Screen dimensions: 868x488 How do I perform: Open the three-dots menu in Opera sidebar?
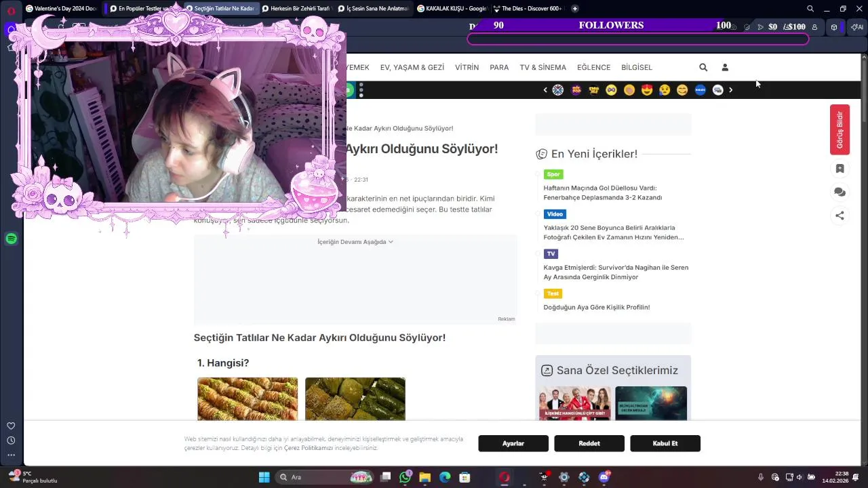point(11,455)
